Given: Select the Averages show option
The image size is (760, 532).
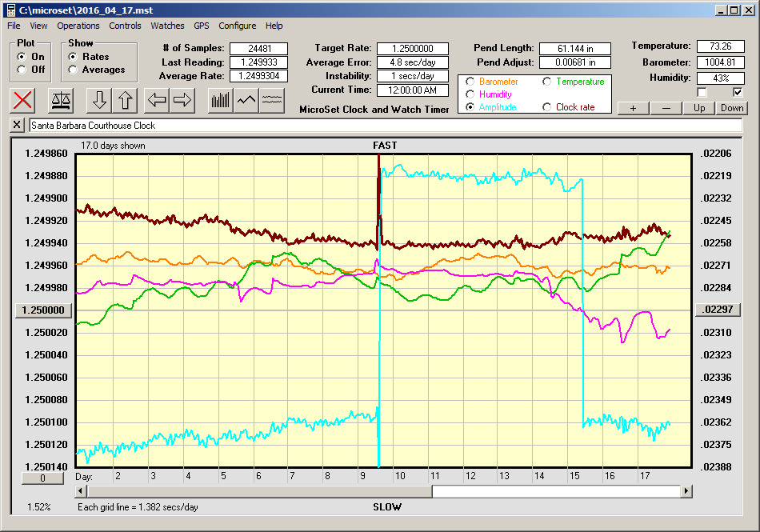Looking at the screenshot, I should click(73, 70).
